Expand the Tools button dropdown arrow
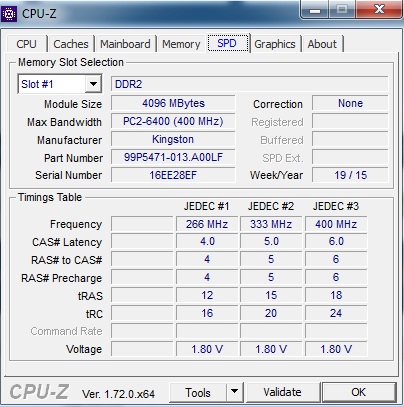The height and width of the screenshot is (407, 404). click(x=235, y=392)
